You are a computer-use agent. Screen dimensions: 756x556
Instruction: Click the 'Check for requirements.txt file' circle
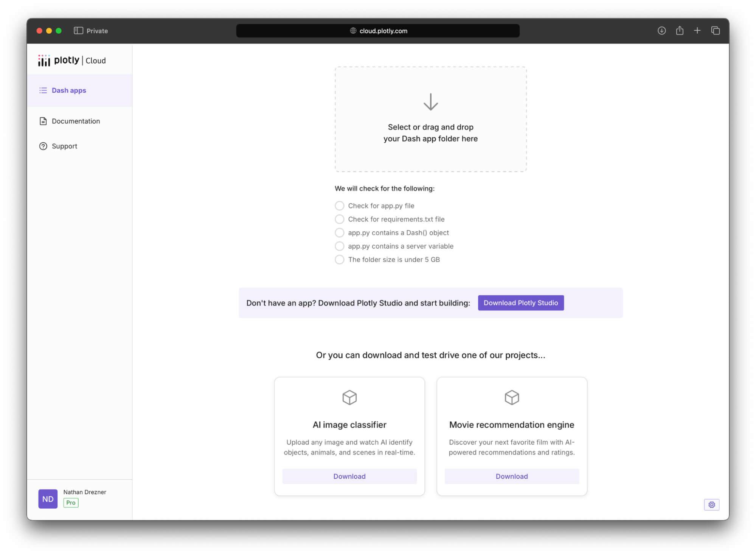click(x=339, y=219)
